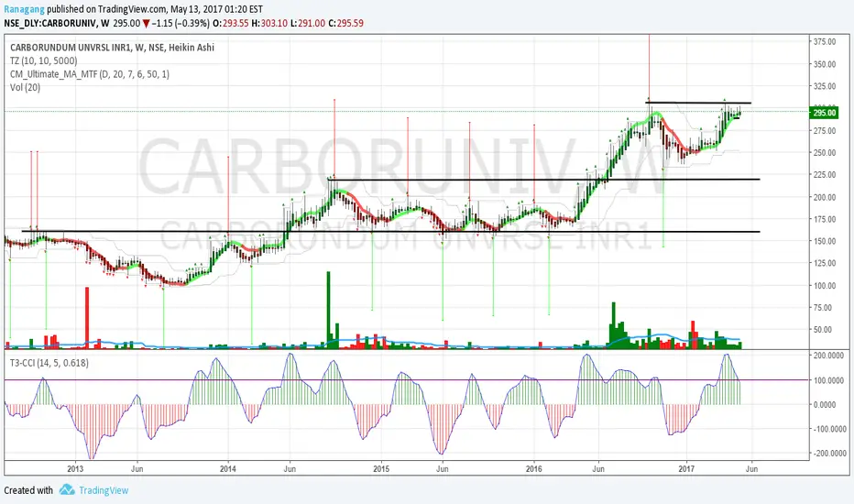Click the 125.00 price axis label
Viewport: 854px width, 504px height.
click(825, 263)
